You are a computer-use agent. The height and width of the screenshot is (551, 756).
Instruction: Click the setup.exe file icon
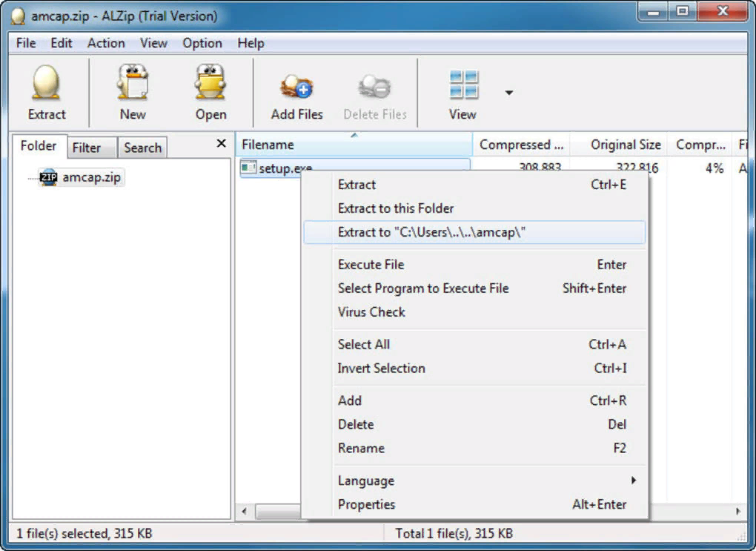(248, 168)
